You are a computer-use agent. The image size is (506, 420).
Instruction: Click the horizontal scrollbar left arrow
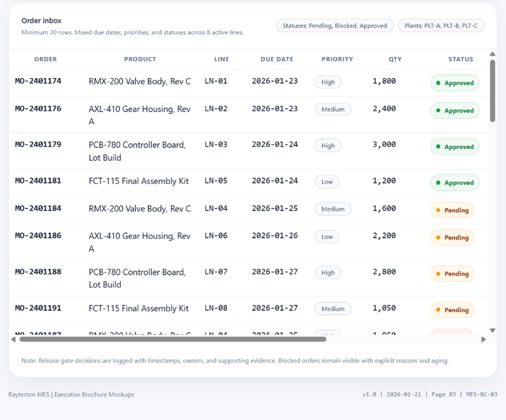coord(13,339)
